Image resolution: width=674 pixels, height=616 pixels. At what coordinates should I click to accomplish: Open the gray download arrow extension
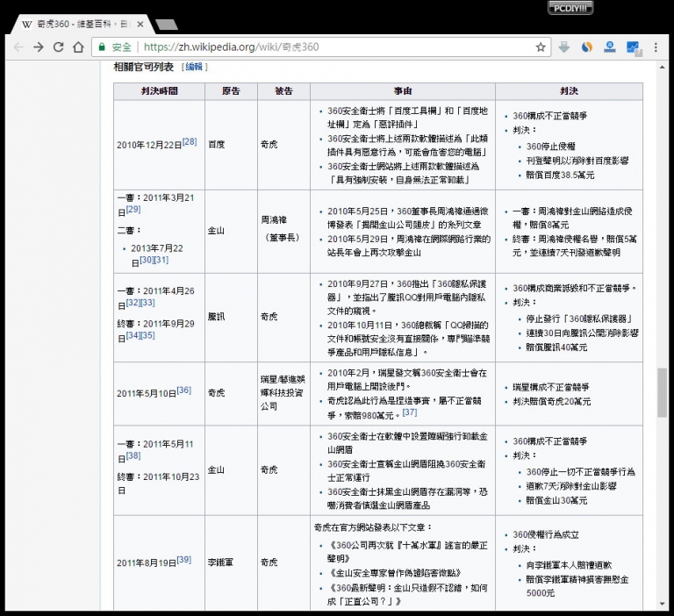564,47
